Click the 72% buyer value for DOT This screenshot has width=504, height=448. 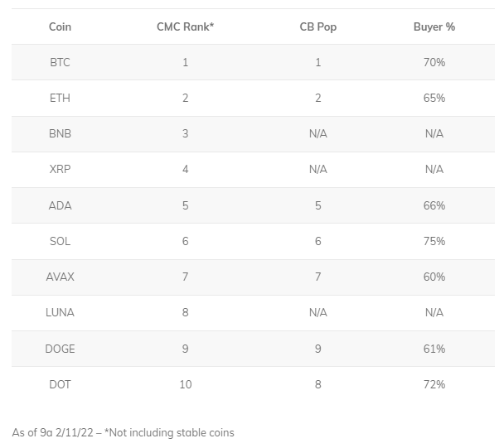tap(434, 384)
